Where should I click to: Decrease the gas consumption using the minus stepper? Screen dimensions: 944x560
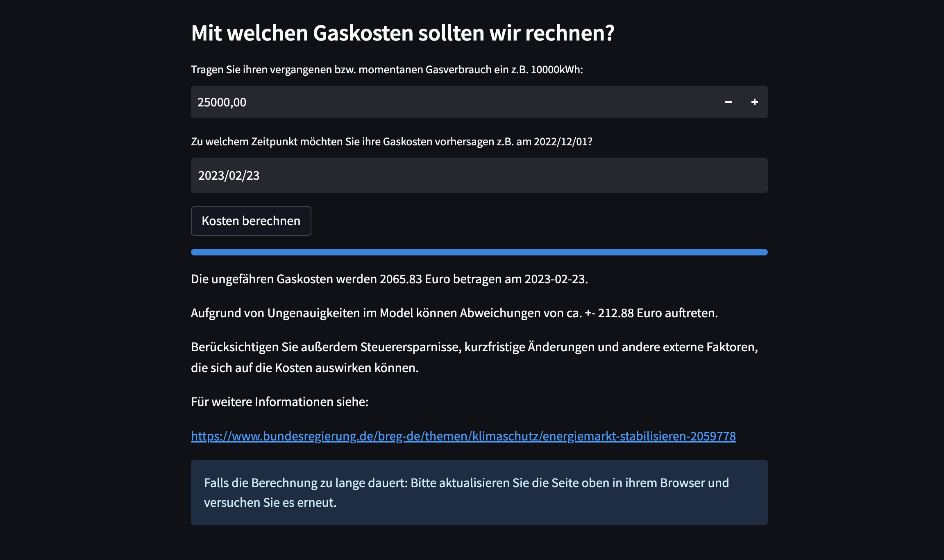pos(729,102)
